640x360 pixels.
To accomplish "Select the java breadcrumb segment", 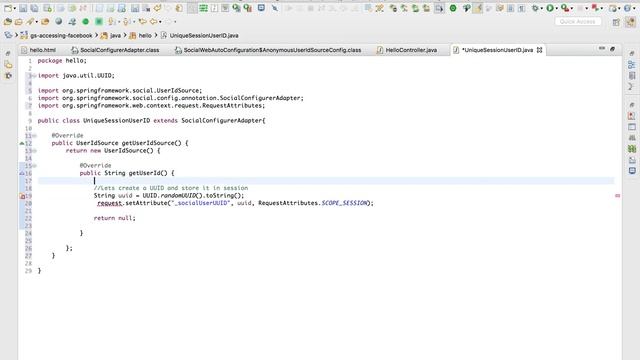I will tap(116, 36).
